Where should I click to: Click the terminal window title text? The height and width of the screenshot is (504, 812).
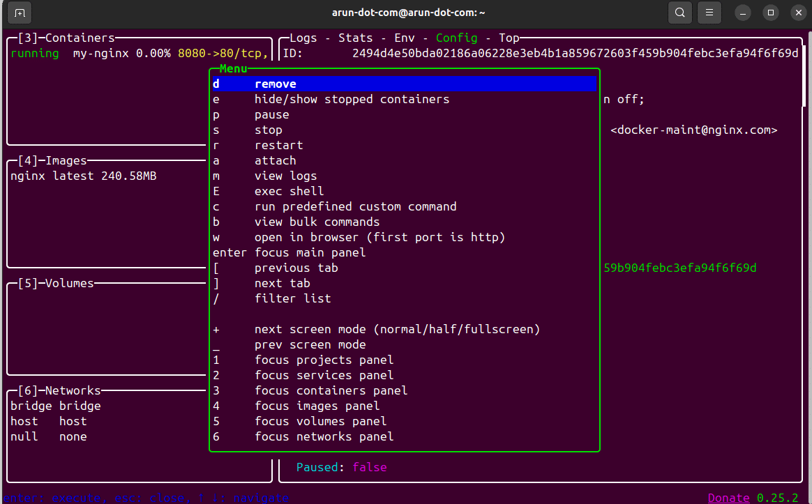pyautogui.click(x=409, y=13)
